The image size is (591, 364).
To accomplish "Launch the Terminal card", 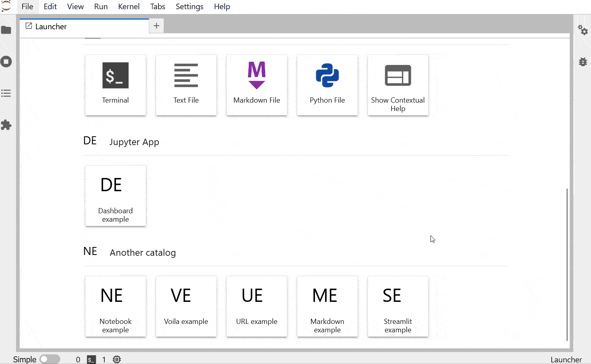I will tap(116, 85).
